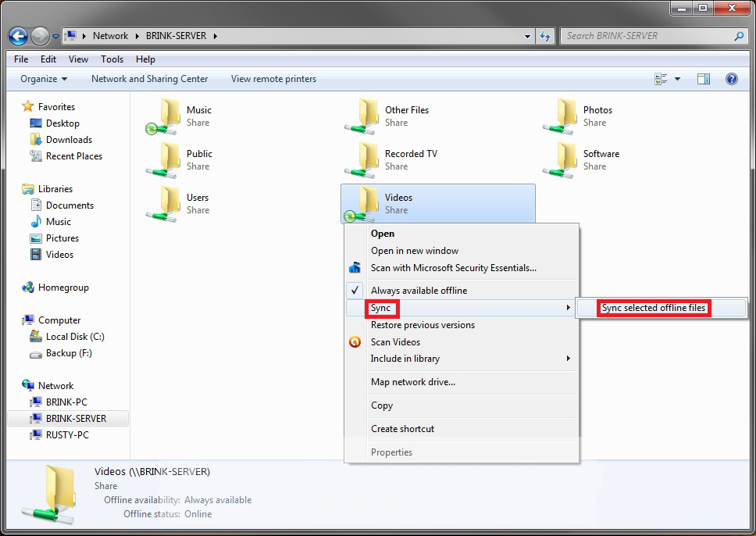Expand arrow after BRINK-SERVER breadcrumb
The image size is (756, 536).
(215, 36)
